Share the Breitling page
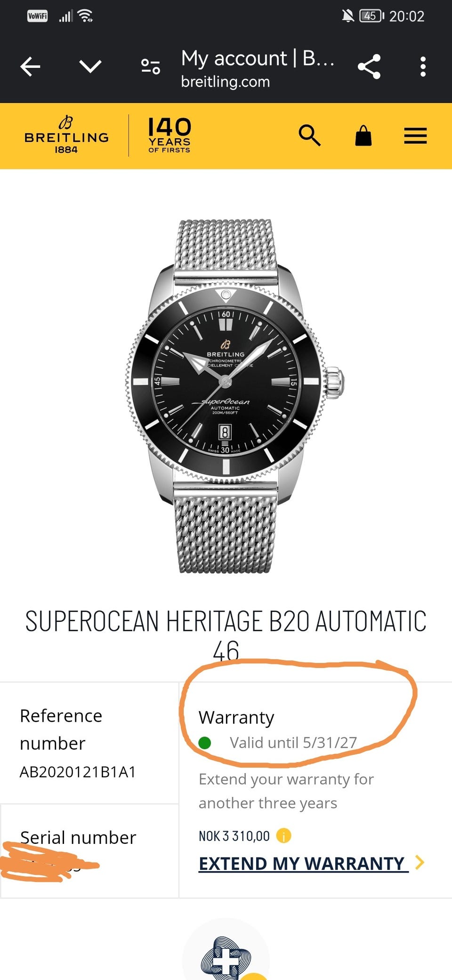Viewport: 452px width, 980px height. [x=369, y=66]
